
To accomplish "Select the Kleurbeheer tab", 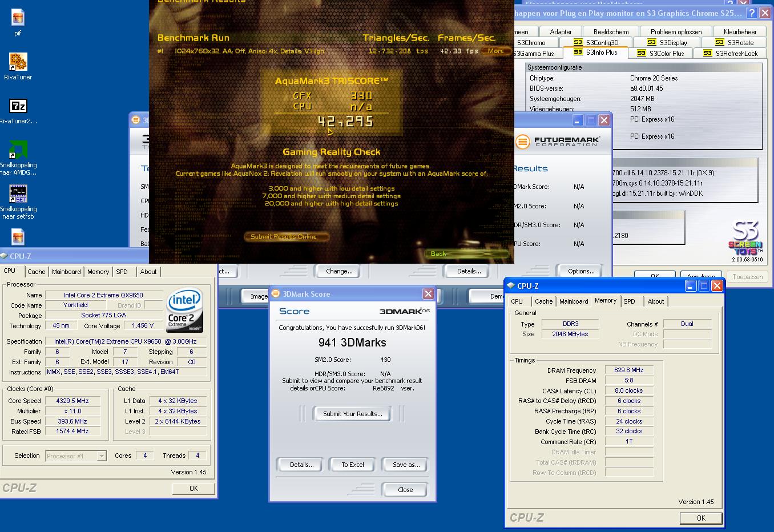I will (740, 32).
